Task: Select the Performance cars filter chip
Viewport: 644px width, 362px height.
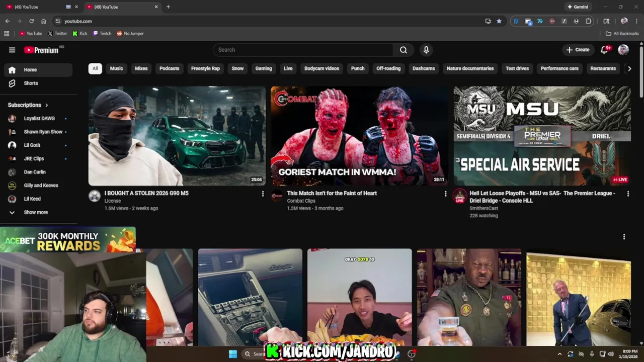Action: coord(559,68)
